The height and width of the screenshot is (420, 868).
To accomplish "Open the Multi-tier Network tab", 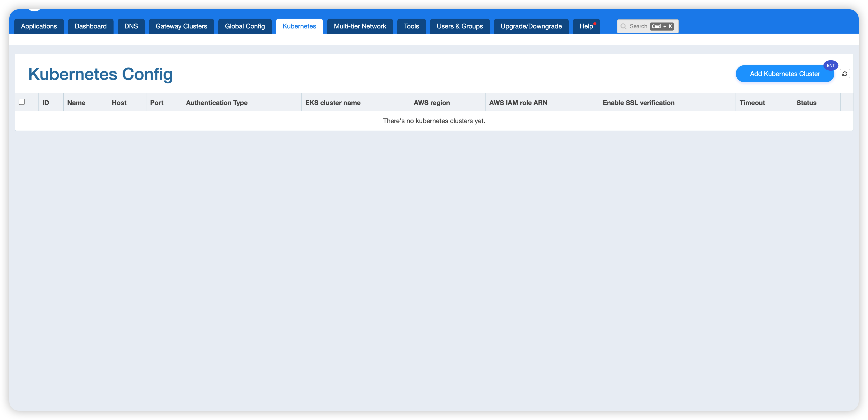I will (x=360, y=26).
